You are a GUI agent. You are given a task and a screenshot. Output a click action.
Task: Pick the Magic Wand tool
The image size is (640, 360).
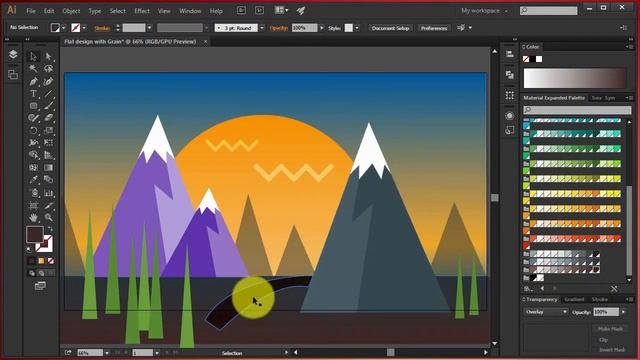[x=33, y=69]
